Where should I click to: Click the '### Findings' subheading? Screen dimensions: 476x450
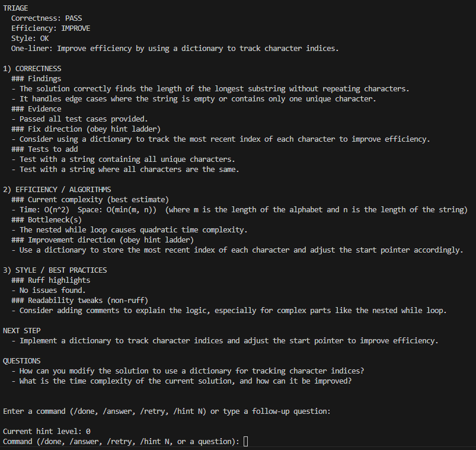[x=36, y=79]
